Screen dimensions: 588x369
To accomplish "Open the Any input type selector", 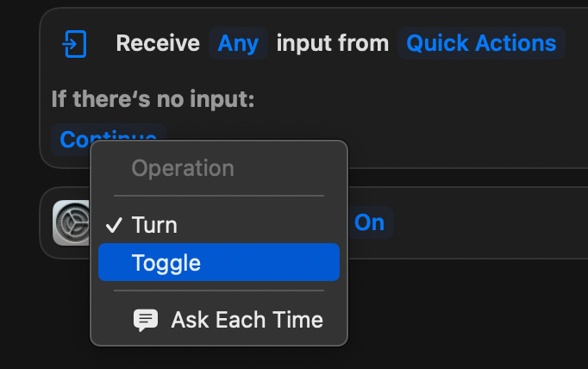I will 238,43.
